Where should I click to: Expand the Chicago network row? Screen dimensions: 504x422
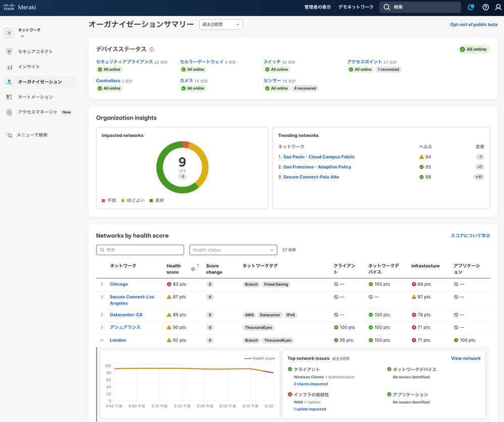(x=102, y=284)
